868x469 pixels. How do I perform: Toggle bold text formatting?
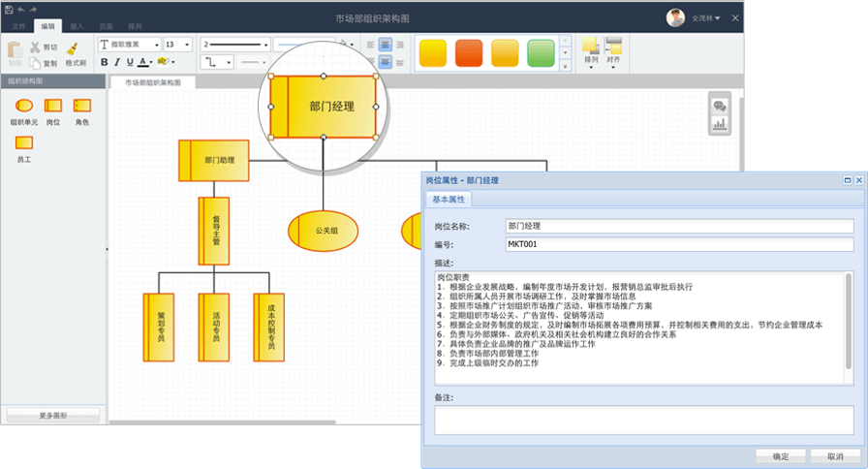[104, 62]
